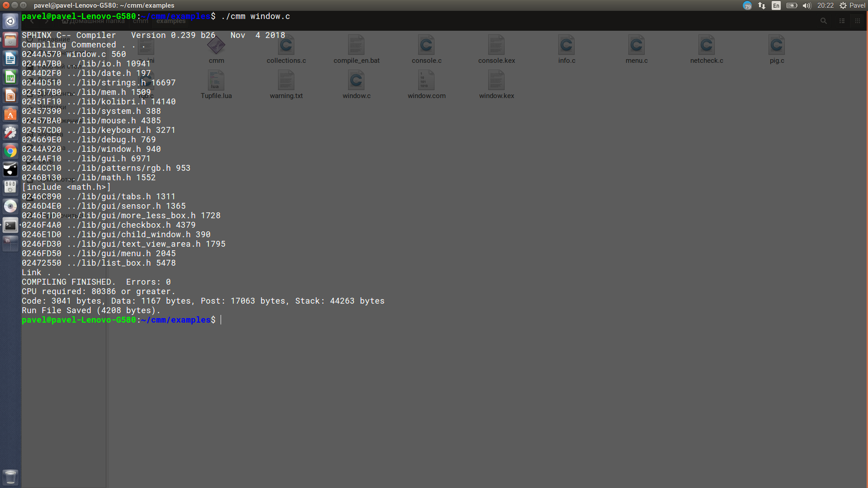The height and width of the screenshot is (488, 868).
Task: Open the black-and-white pirate icon app
Action: click(10, 169)
